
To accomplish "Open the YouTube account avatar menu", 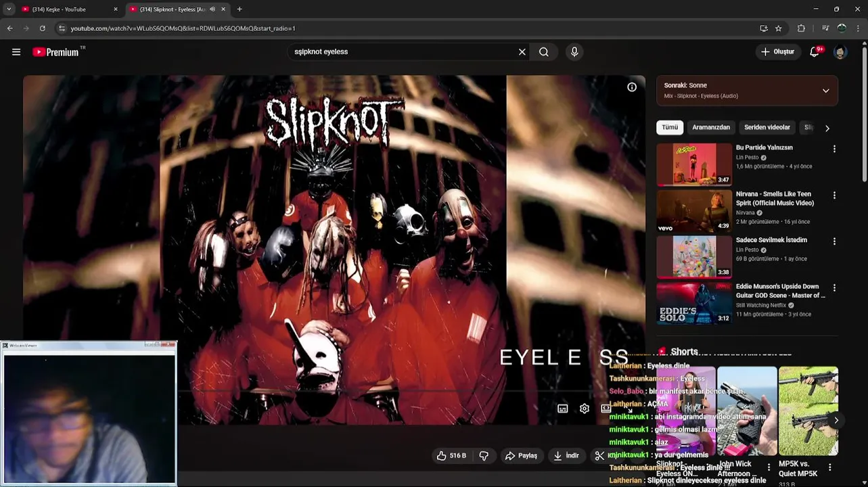I will coord(840,51).
